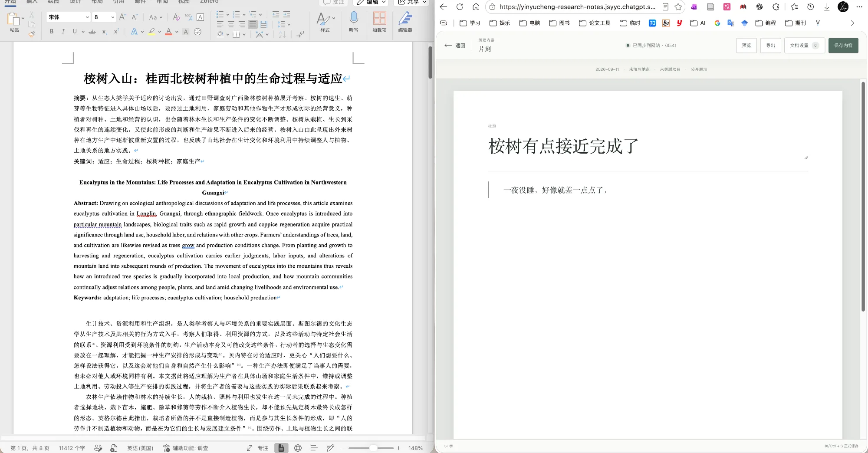Switch to the Zotero ribbon tab

pos(209,2)
